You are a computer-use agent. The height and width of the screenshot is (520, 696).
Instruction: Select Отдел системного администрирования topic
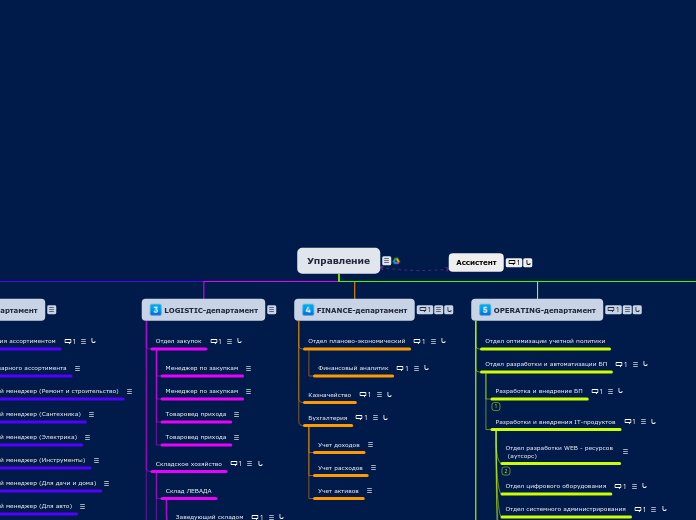coord(566,509)
